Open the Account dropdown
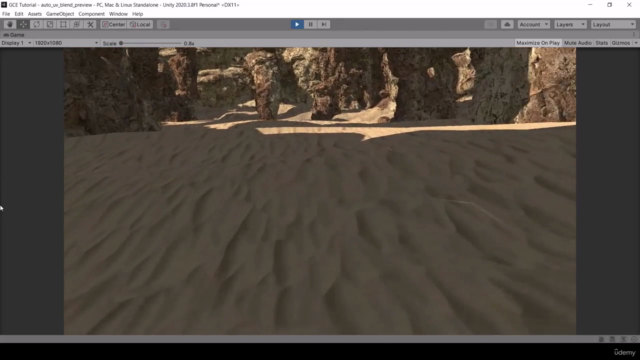This screenshot has width=640, height=360. (x=533, y=24)
